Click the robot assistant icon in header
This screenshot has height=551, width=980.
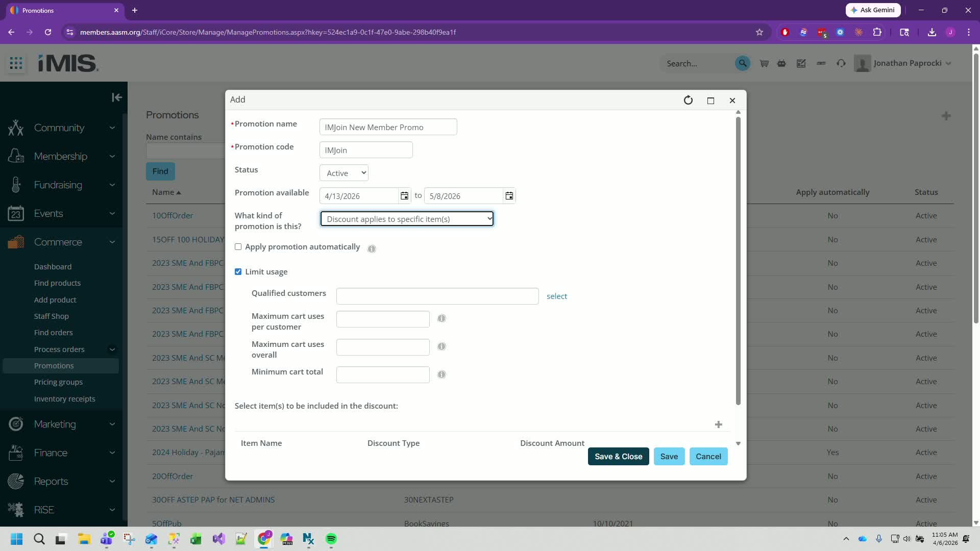coord(782,63)
